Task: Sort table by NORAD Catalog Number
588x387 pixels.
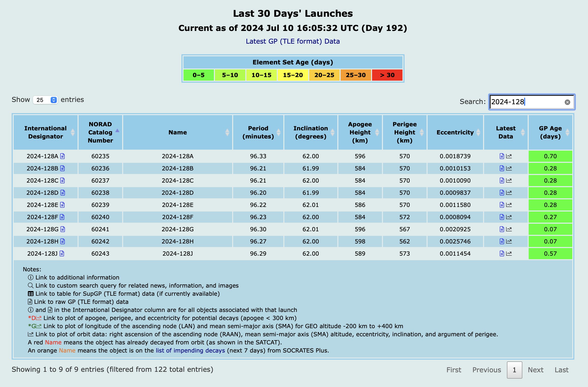Action: (100, 132)
